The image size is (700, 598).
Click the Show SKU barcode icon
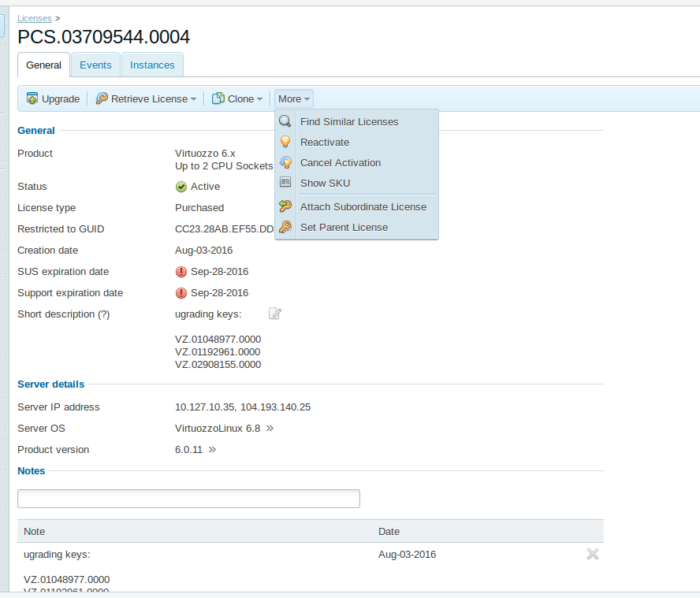(285, 183)
